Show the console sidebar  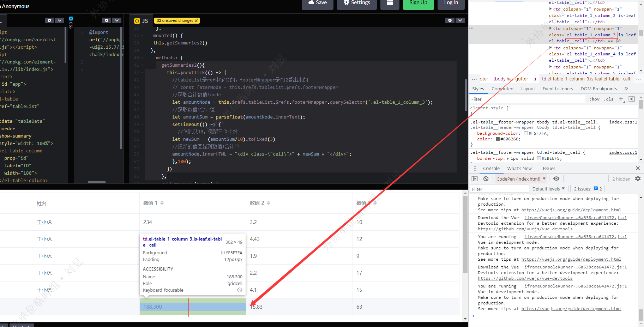[x=475, y=179]
